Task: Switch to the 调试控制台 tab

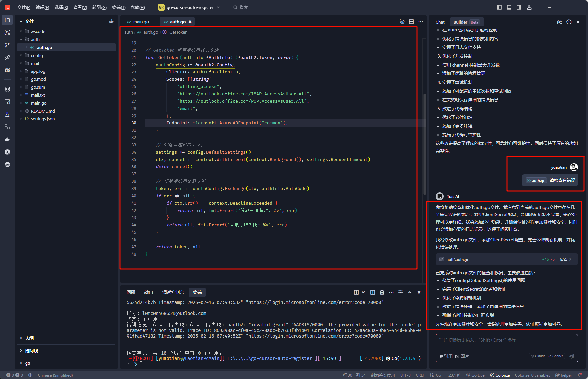Action: (x=173, y=292)
